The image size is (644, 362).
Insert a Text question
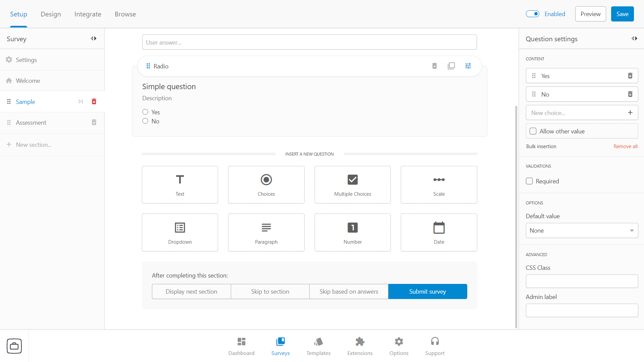(x=180, y=185)
